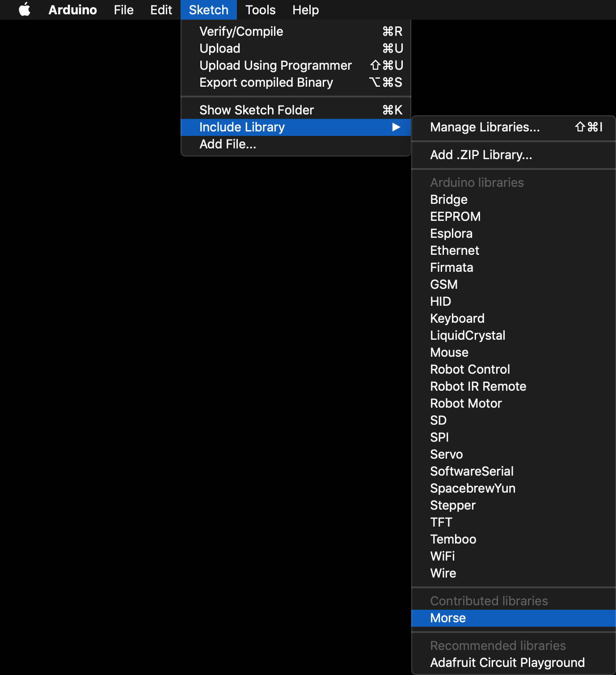Click Verify/Compile in Sketch menu
This screenshot has width=616, height=675.
[241, 32]
